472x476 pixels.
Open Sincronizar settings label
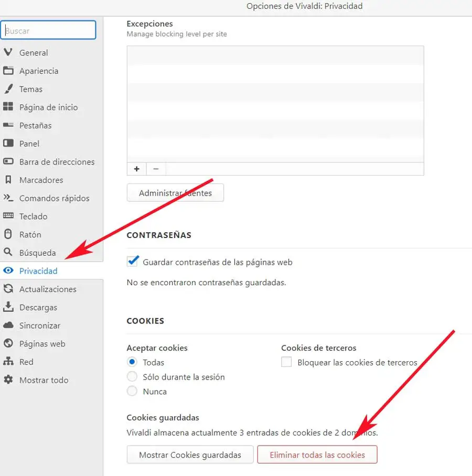pos(40,326)
